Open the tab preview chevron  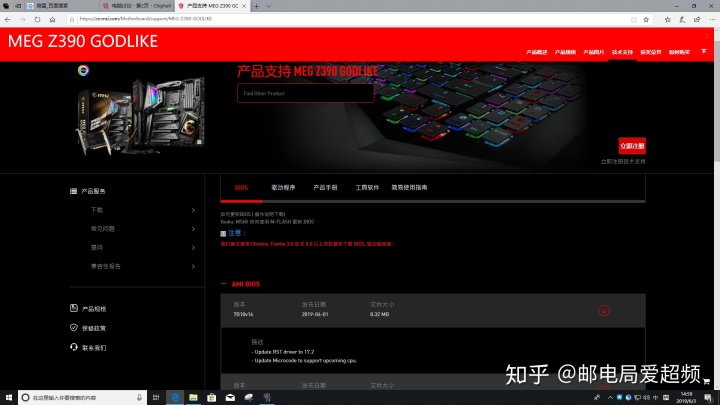click(269, 6)
